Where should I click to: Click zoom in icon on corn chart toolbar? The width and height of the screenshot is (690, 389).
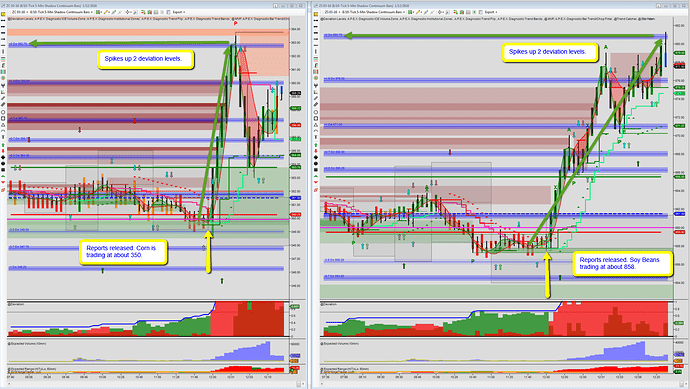(114, 12)
